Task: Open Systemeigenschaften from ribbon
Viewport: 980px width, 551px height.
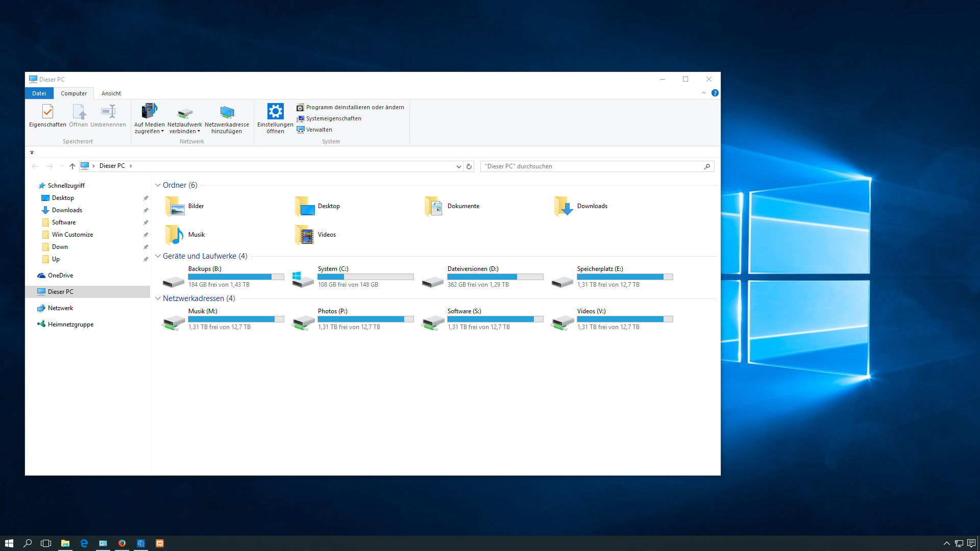Action: coord(329,118)
